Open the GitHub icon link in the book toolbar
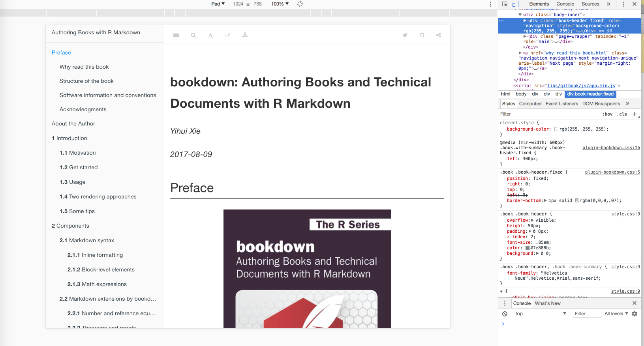Viewport: 644px width, 346px height. (x=422, y=35)
